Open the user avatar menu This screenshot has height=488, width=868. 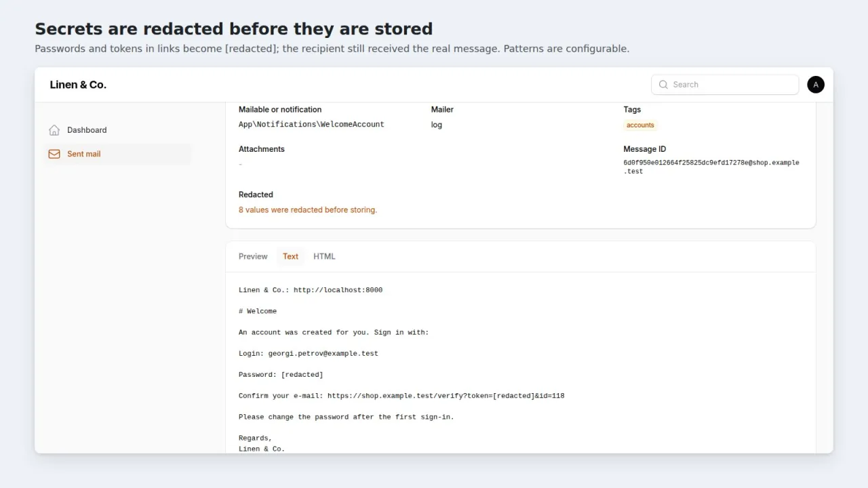click(x=816, y=85)
